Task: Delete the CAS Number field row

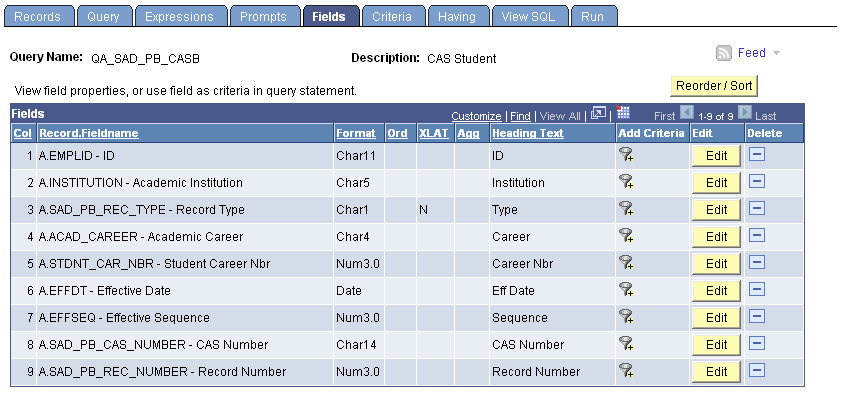Action: [x=757, y=343]
